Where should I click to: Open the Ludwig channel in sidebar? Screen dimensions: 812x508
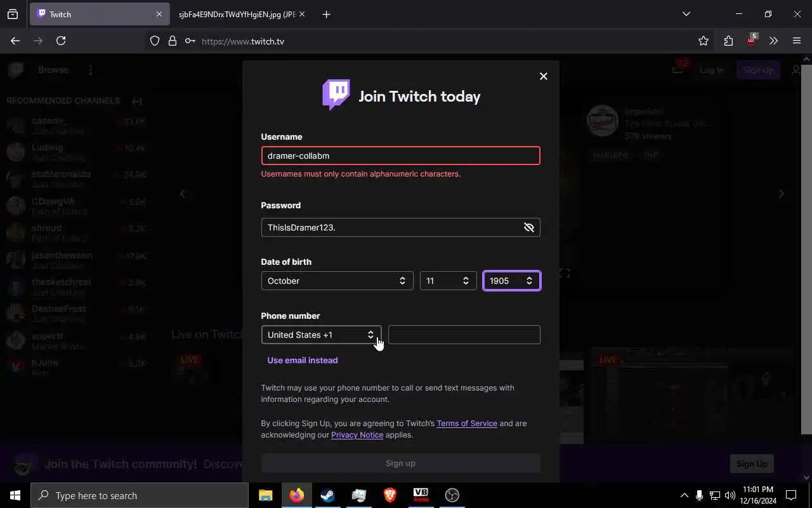[75, 152]
